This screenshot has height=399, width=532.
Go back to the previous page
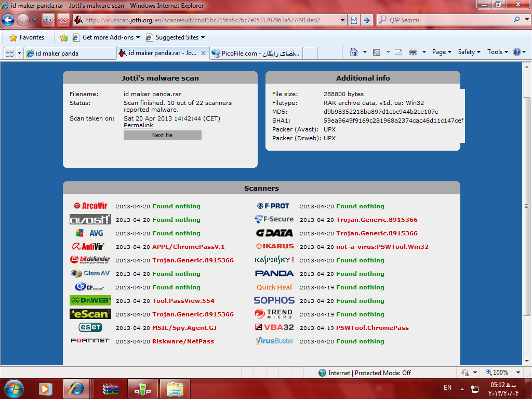pyautogui.click(x=8, y=20)
